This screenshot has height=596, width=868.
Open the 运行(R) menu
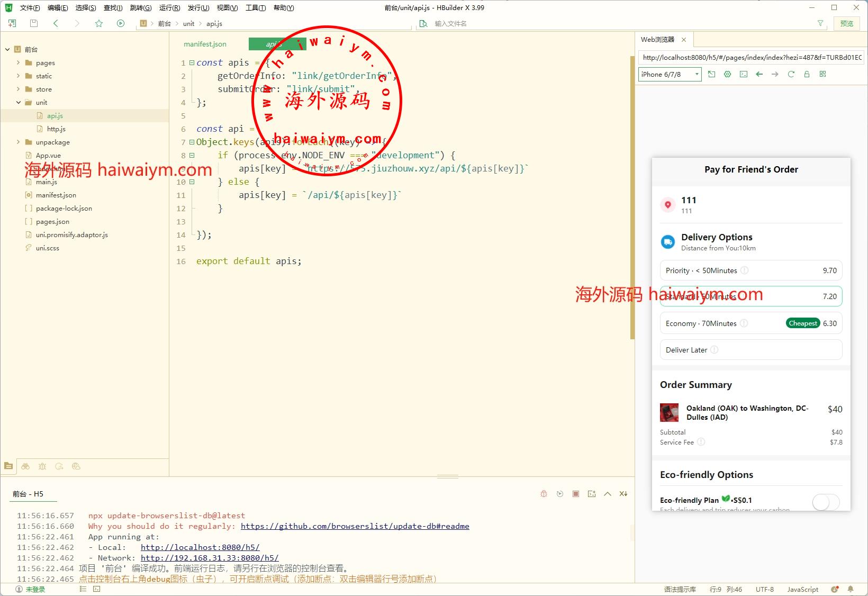[x=169, y=8]
